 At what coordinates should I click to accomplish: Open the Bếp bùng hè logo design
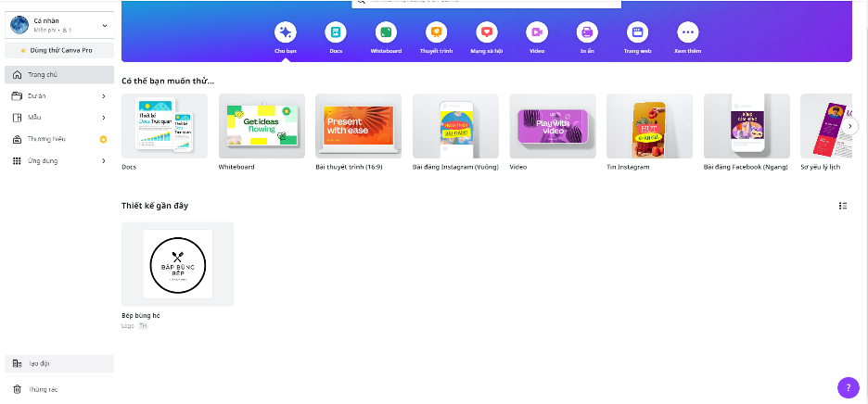tap(177, 264)
